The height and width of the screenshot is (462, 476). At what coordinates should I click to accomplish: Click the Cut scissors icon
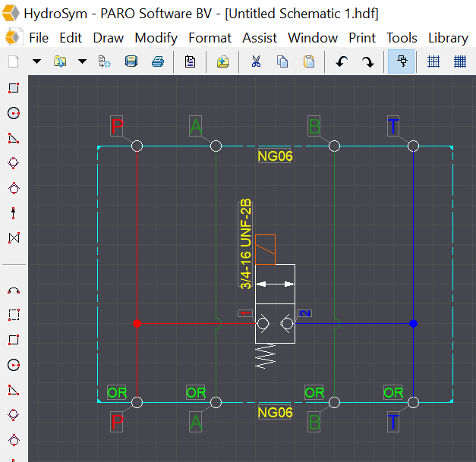click(256, 61)
